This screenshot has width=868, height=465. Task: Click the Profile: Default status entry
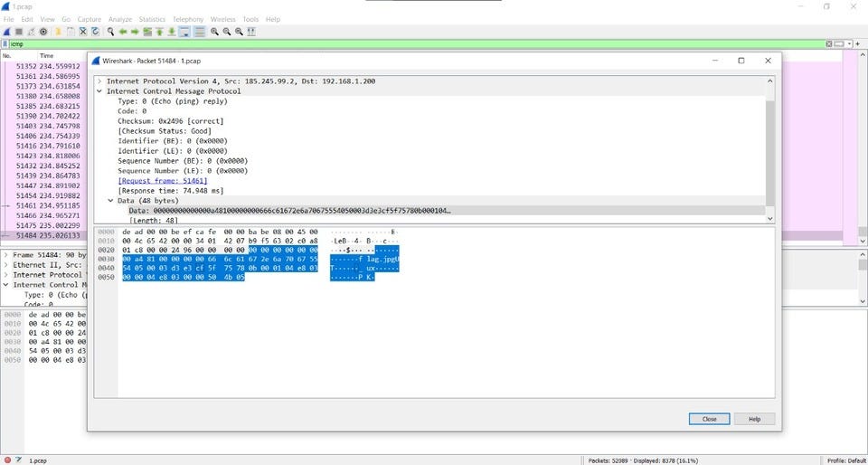pos(846,460)
